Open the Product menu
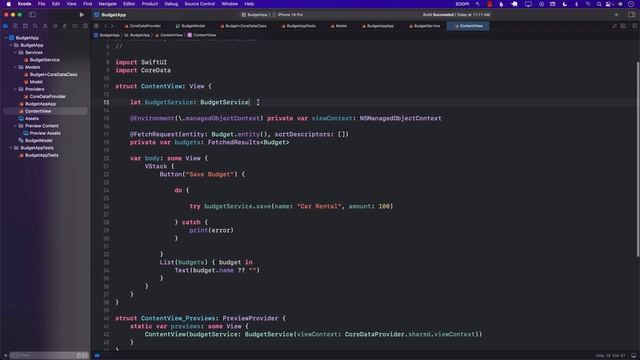Screen dimensions: 640x360 [150, 4]
